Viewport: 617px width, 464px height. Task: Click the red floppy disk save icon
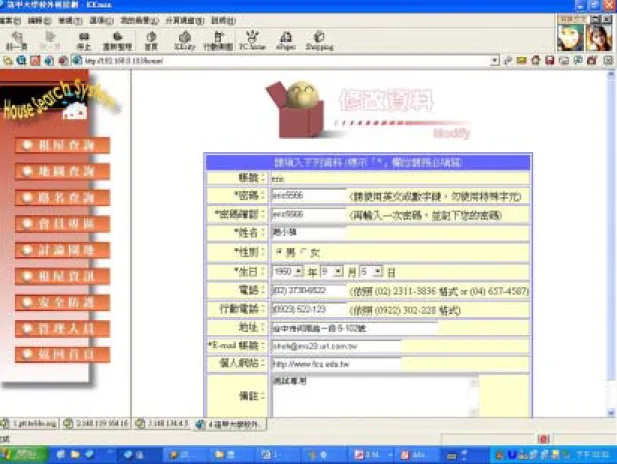pyautogui.click(x=550, y=61)
